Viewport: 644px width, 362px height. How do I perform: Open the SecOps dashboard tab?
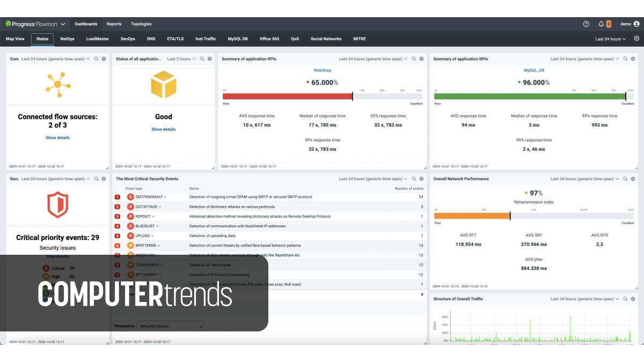click(x=128, y=39)
